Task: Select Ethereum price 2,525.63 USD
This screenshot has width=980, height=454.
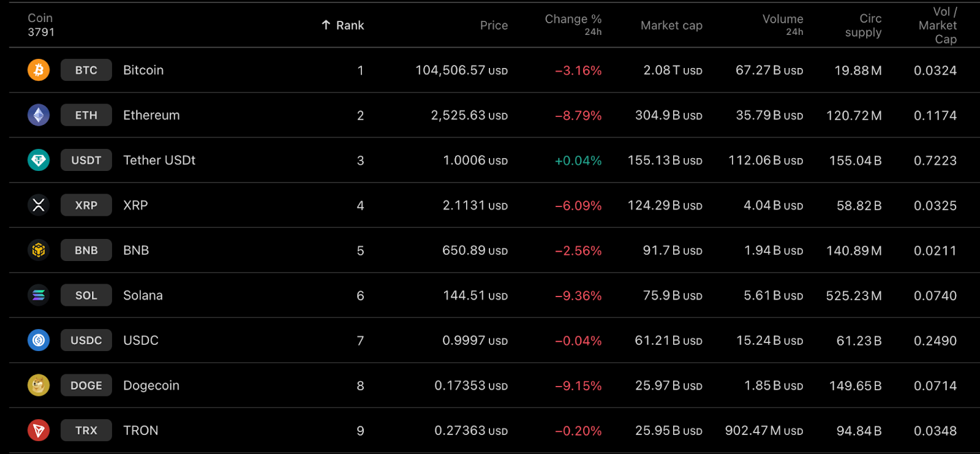Action: (x=469, y=115)
